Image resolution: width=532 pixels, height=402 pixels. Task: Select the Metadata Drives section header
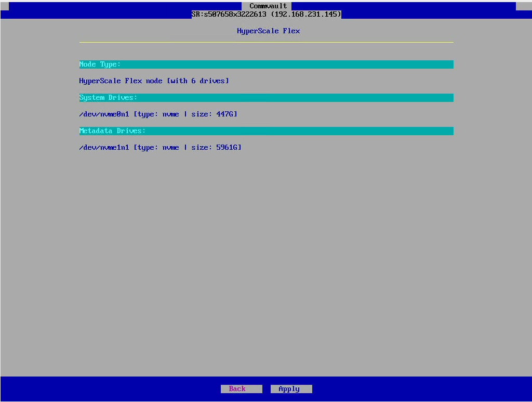point(267,131)
